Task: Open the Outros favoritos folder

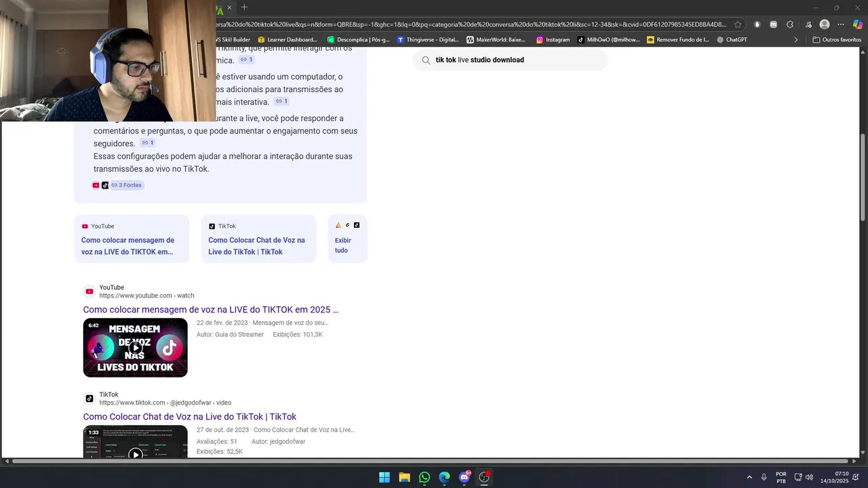Action: point(837,39)
